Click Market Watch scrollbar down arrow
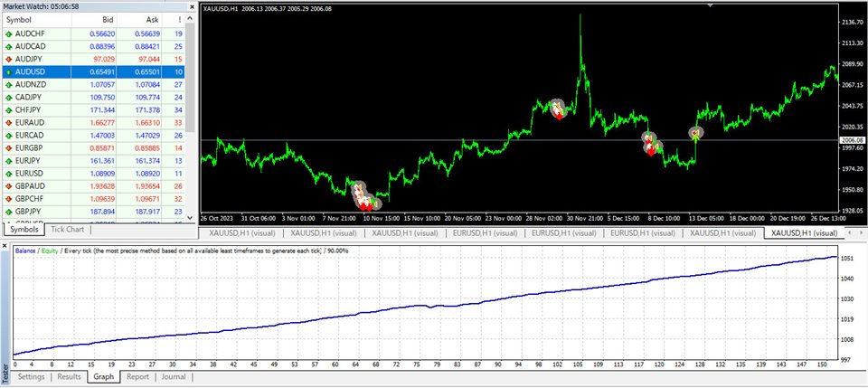This screenshot has height=388, width=868. coord(191,218)
